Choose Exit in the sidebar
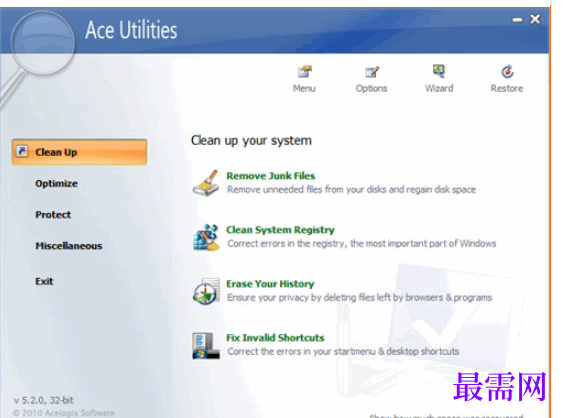The width and height of the screenshot is (565, 418). [x=44, y=281]
